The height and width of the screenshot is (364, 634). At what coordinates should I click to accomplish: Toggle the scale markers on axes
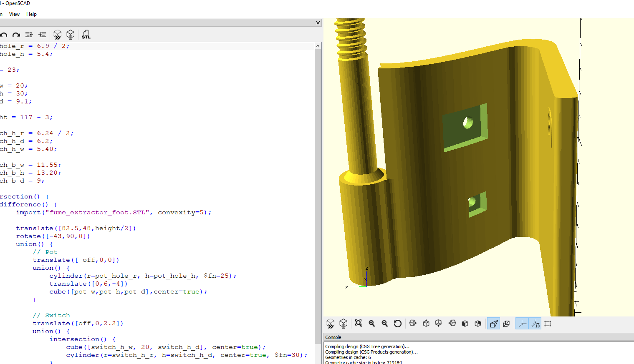point(535,324)
